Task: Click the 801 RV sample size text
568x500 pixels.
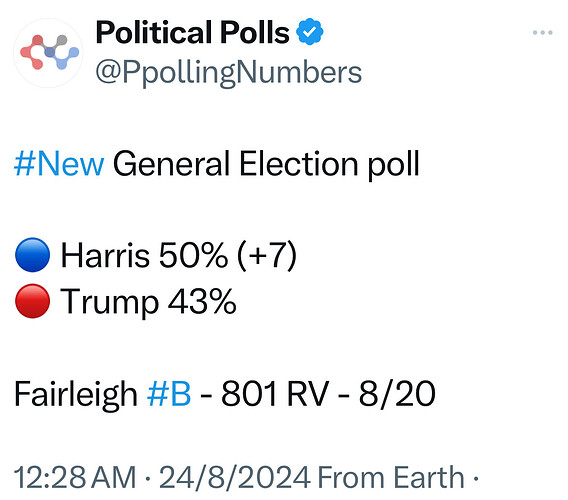Action: (275, 394)
